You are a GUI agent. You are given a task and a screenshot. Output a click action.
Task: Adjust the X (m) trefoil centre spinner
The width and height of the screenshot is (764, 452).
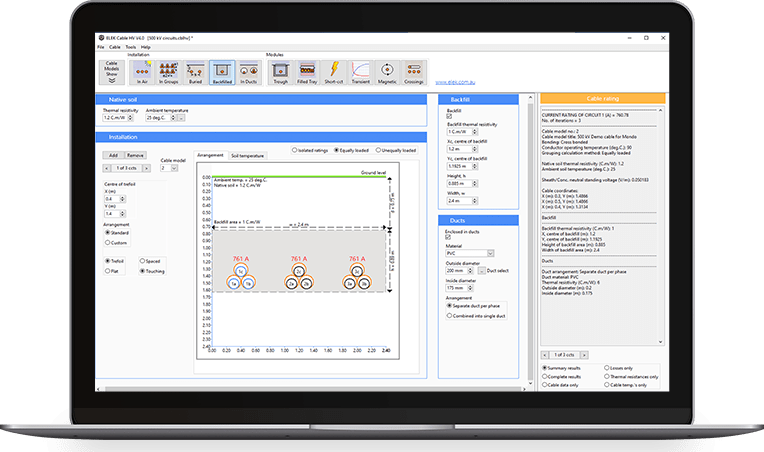coord(122,199)
